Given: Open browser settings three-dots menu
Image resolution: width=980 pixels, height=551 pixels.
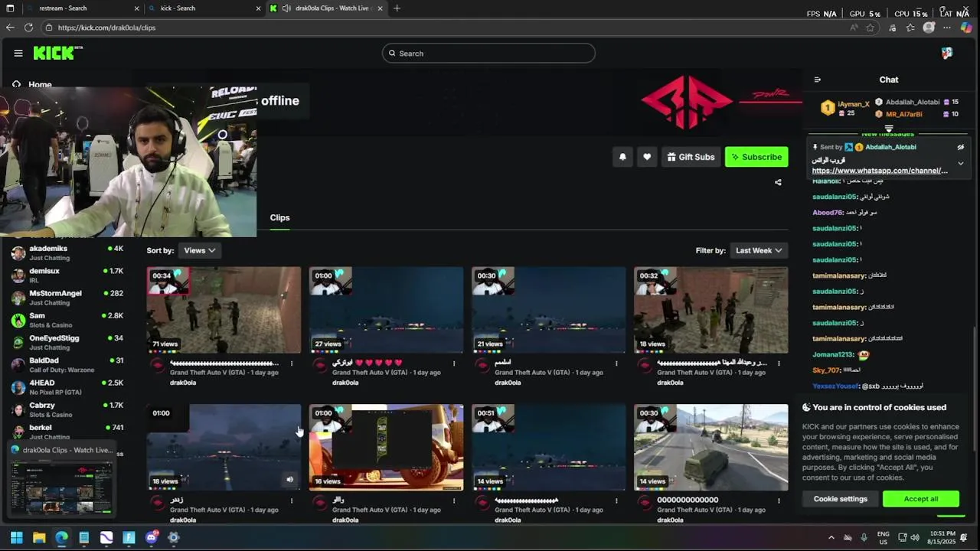Looking at the screenshot, I should [x=947, y=28].
